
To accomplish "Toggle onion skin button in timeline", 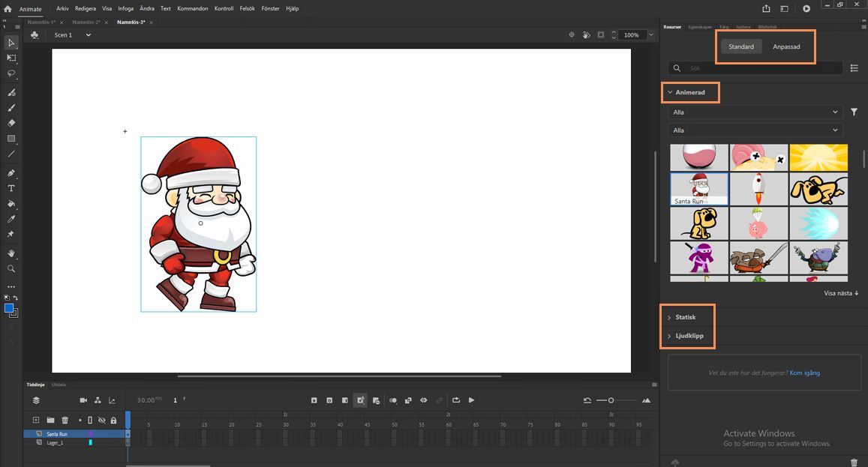I will pyautogui.click(x=393, y=400).
